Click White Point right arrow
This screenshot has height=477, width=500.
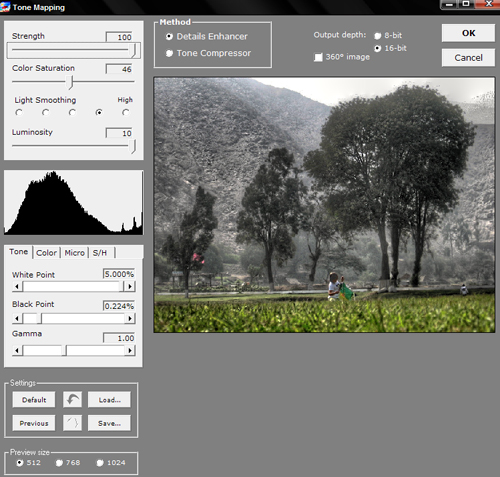point(130,286)
